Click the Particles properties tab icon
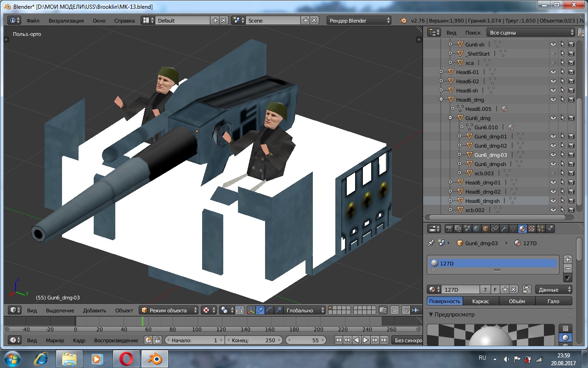This screenshot has width=588, height=368. (541, 229)
